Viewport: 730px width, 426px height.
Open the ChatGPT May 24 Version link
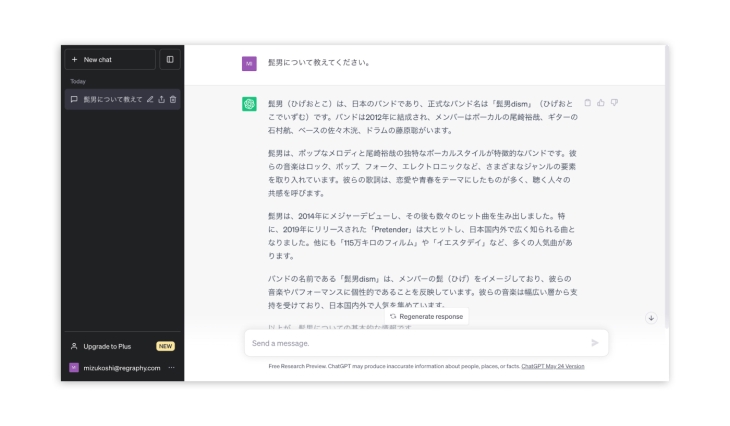click(552, 366)
